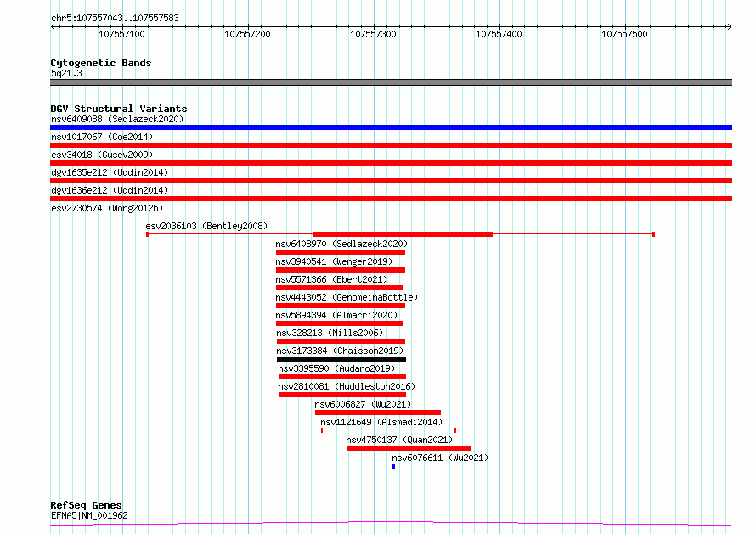Open the nsv328213 (Mills2006) label

[x=330, y=333]
